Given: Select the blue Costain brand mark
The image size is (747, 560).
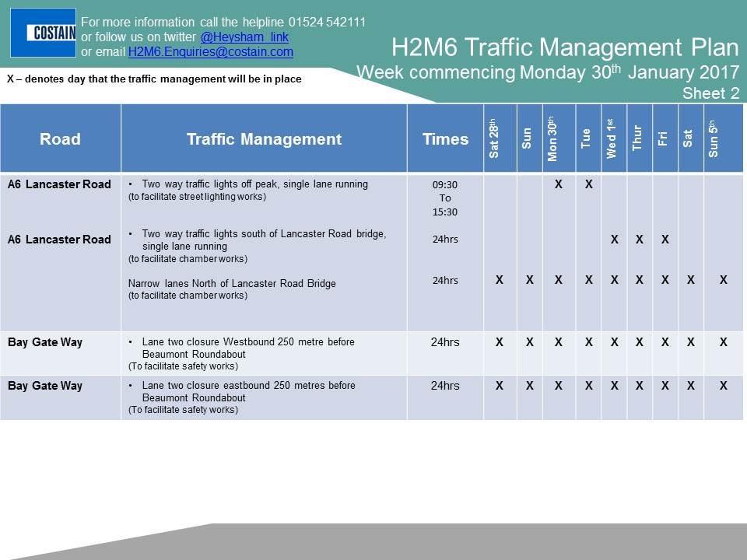Looking at the screenshot, I should pos(43,32).
